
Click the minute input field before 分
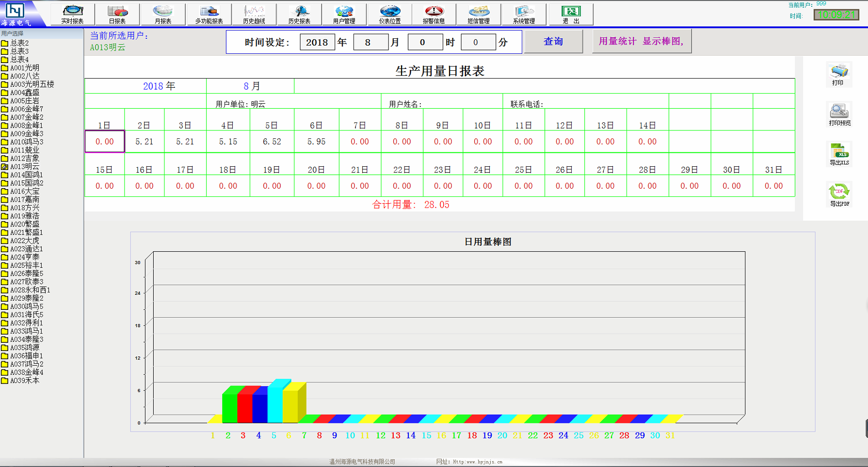click(478, 42)
